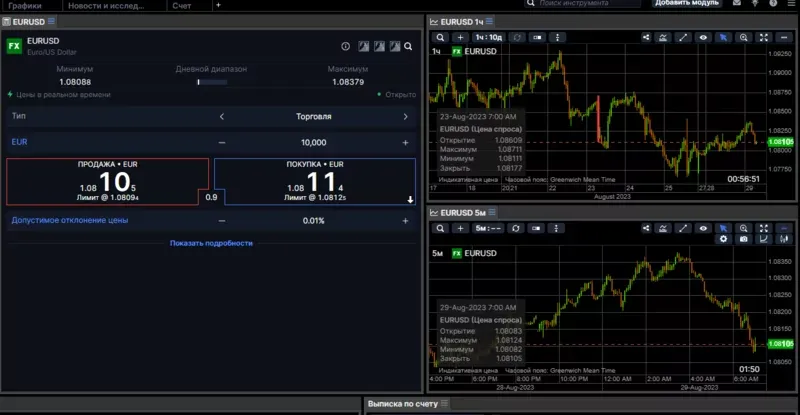Screen dimensions: 800x415
Task: Open the EURUSD 5м chart module menu
Action: [x=492, y=212]
